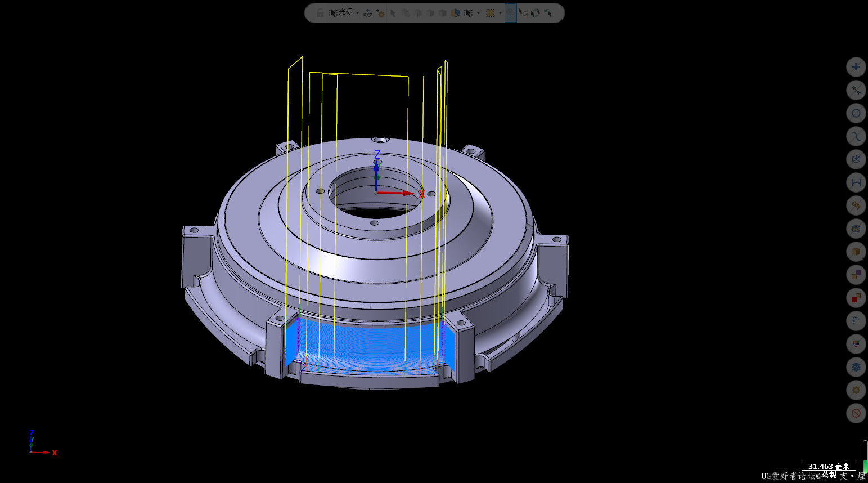Select the dimension measure tool
Viewport: 868px width, 483px height.
pos(856,182)
